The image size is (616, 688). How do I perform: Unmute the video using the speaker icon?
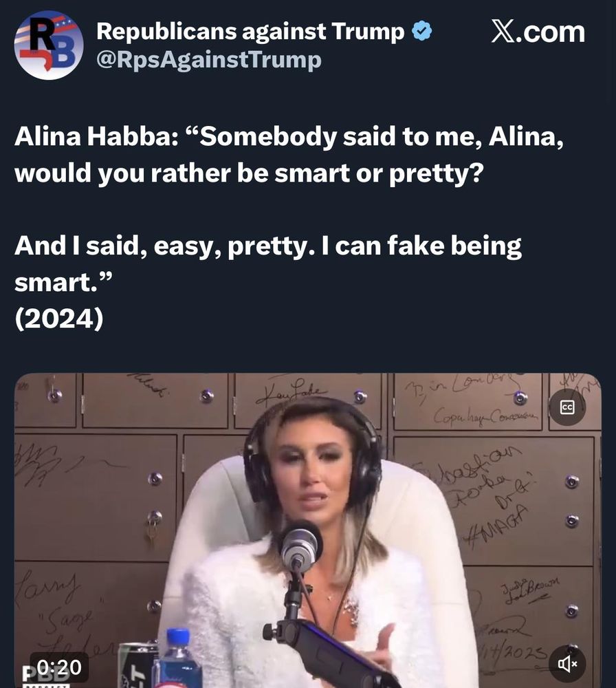pos(567,663)
